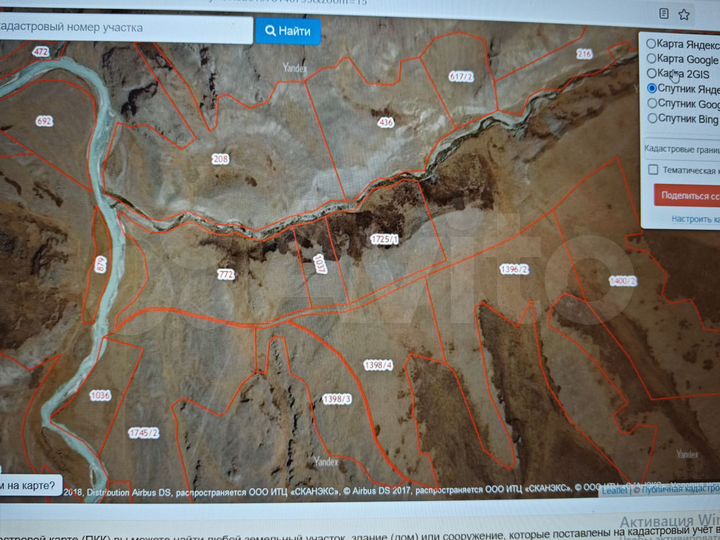
Task: Enable the Тематическая карта checkbox
Action: click(654, 170)
